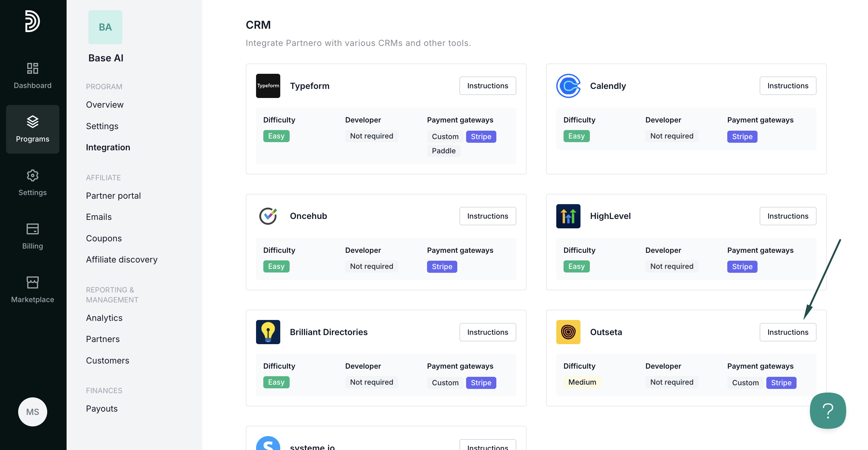Click the HighLevel integration title
The image size is (868, 450).
coord(610,216)
